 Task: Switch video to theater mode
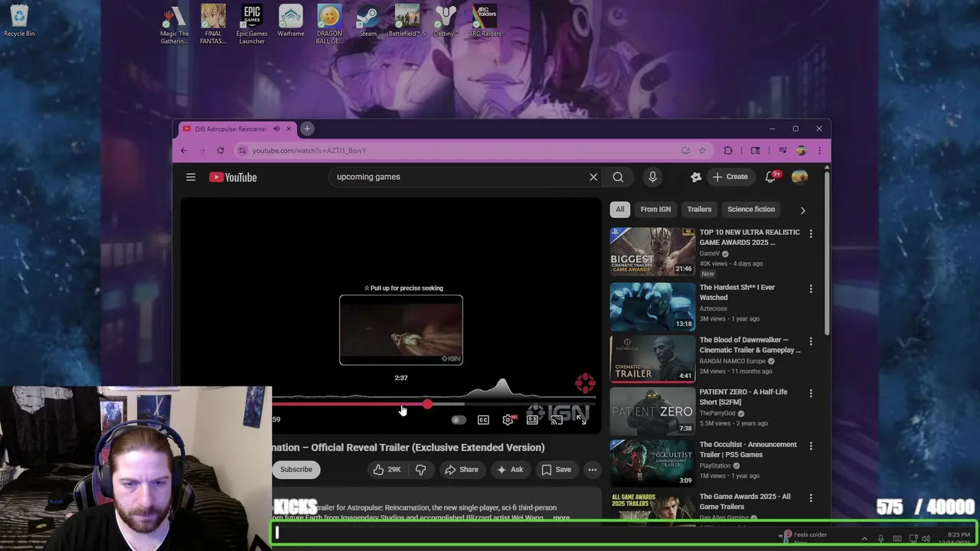(532, 419)
